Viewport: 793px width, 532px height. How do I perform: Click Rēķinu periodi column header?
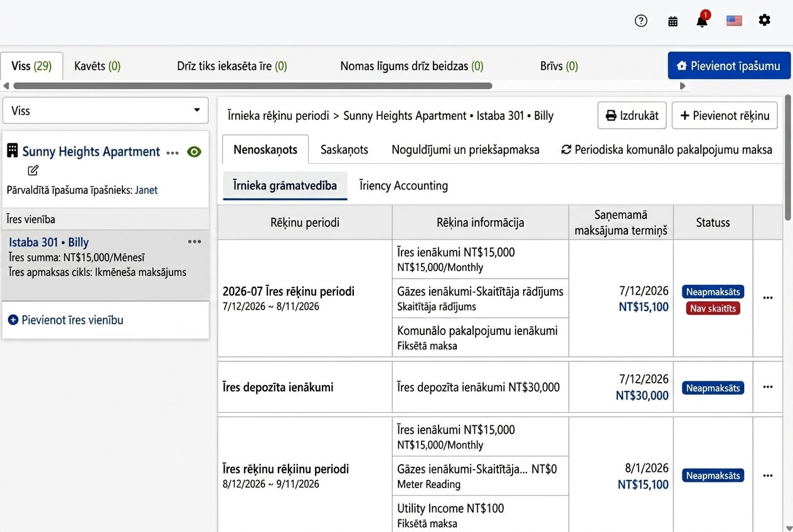tap(305, 222)
